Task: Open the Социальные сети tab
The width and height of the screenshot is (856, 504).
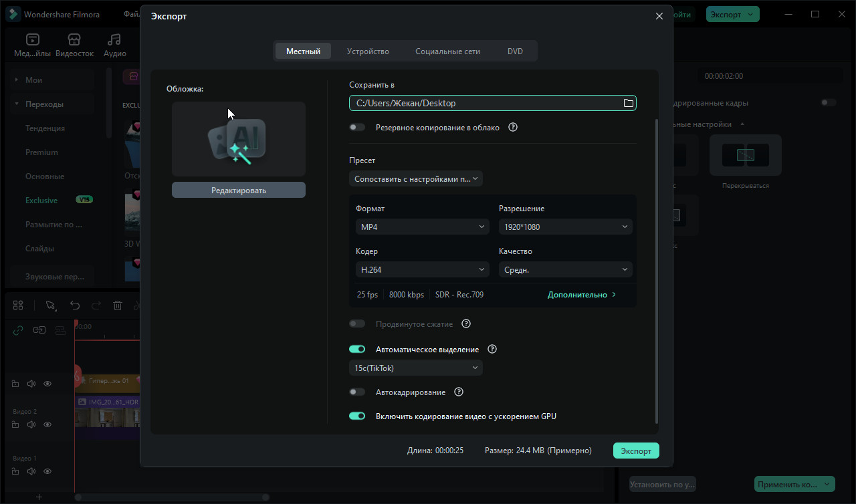Action: tap(447, 51)
